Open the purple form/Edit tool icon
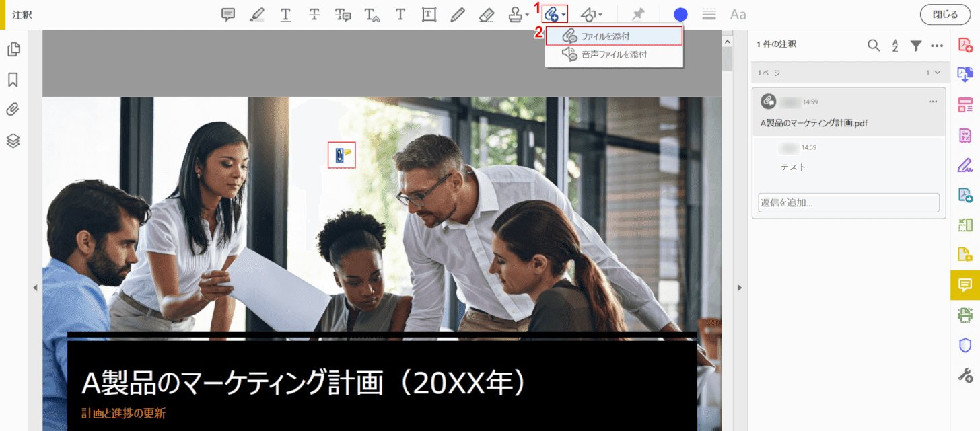This screenshot has height=431, width=980. click(965, 134)
